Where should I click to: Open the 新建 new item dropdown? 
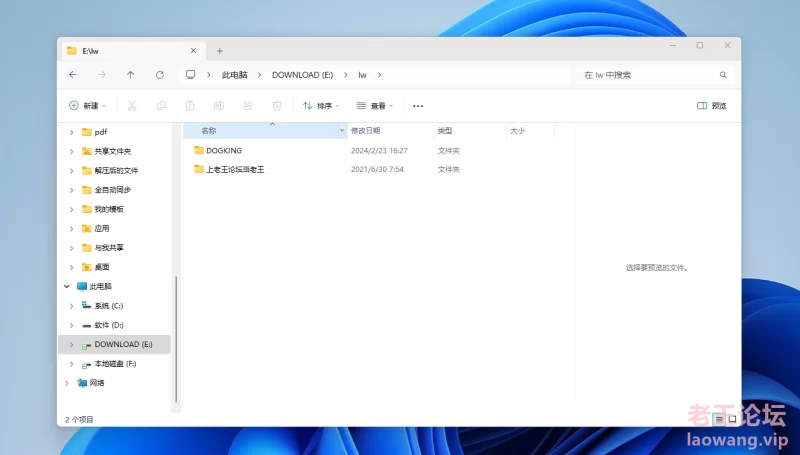tap(88, 106)
